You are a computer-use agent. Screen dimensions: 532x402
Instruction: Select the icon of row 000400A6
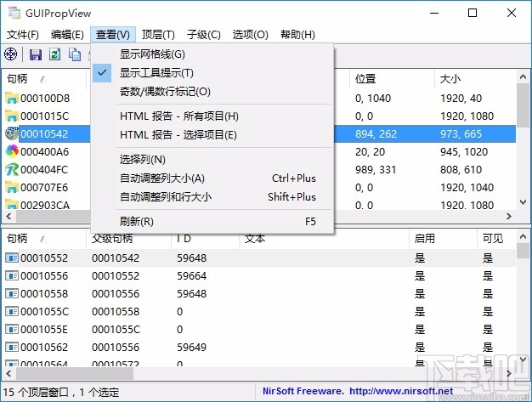pyautogui.click(x=12, y=151)
